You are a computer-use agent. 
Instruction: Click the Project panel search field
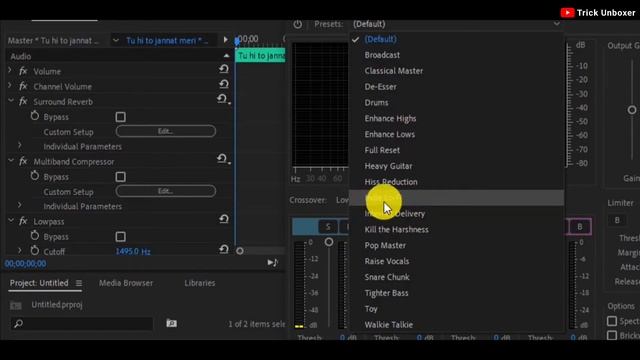82,324
